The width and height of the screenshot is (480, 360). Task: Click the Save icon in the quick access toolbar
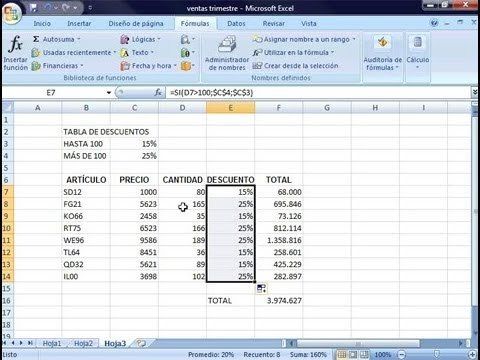[34, 8]
